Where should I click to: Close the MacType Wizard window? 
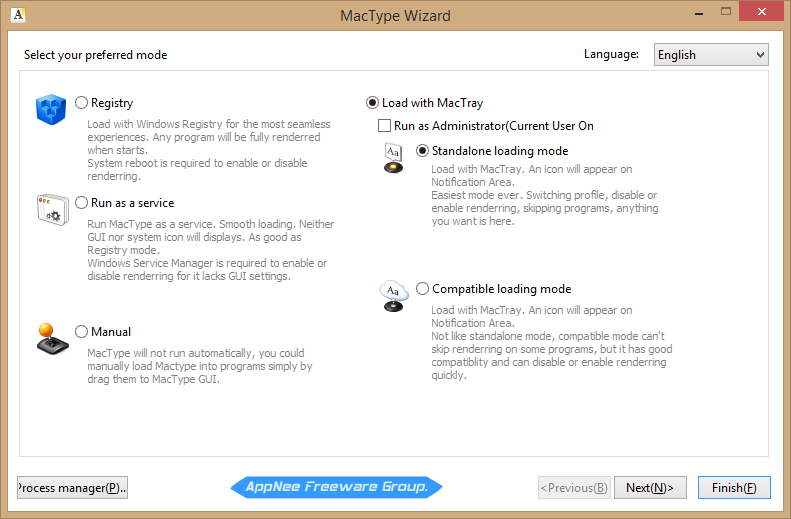tap(762, 11)
